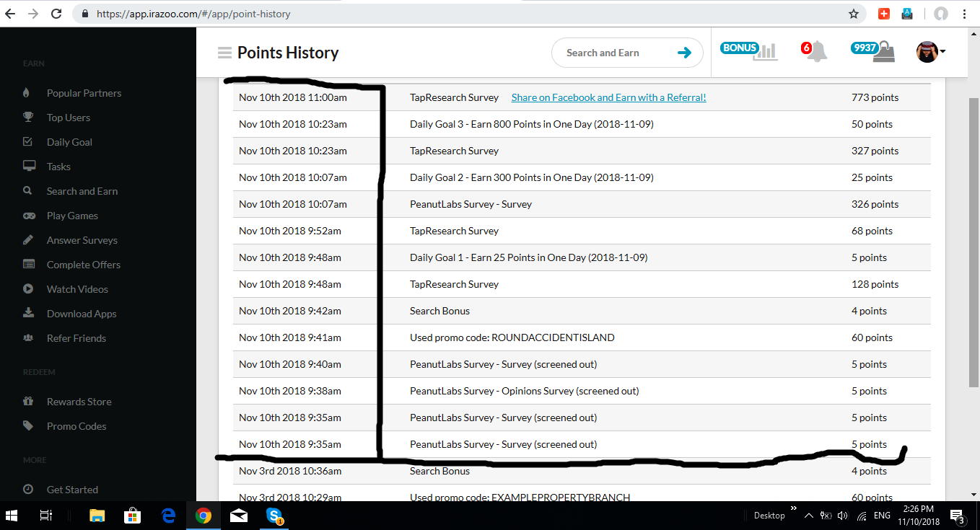980x530 pixels.
Task: Select the Daily Goal 2 - Earn 300 Points row
Action: 582,177
